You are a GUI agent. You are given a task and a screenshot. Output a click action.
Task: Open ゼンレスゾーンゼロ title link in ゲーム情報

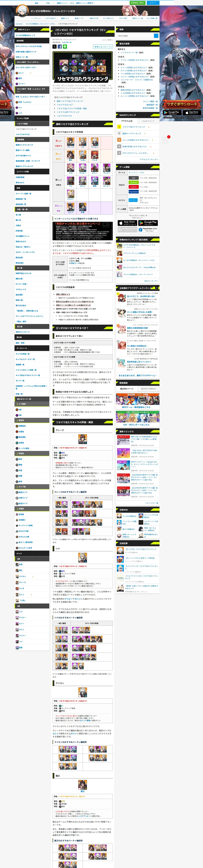pos(136,173)
